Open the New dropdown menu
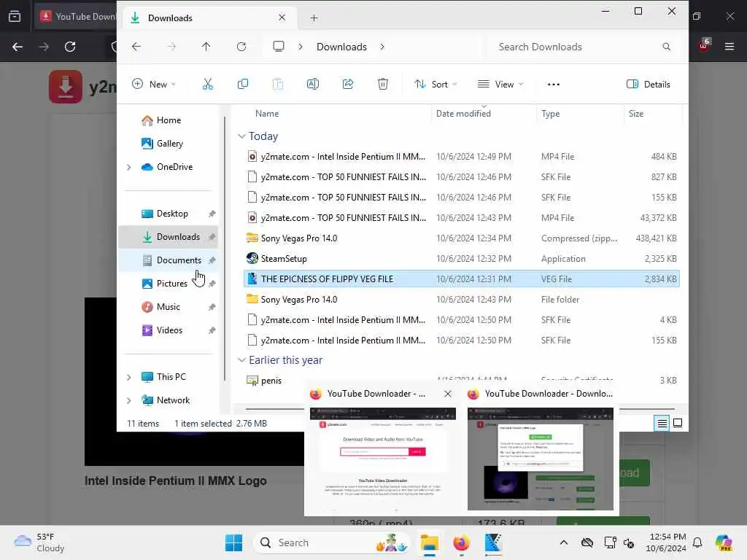Image resolution: width=747 pixels, height=560 pixels. (154, 85)
